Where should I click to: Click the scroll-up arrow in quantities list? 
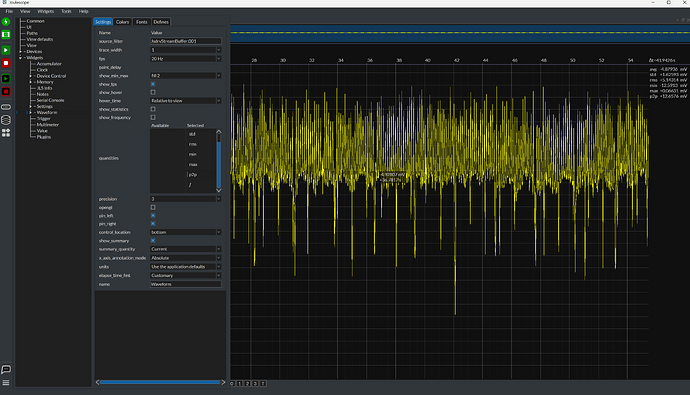tap(219, 132)
